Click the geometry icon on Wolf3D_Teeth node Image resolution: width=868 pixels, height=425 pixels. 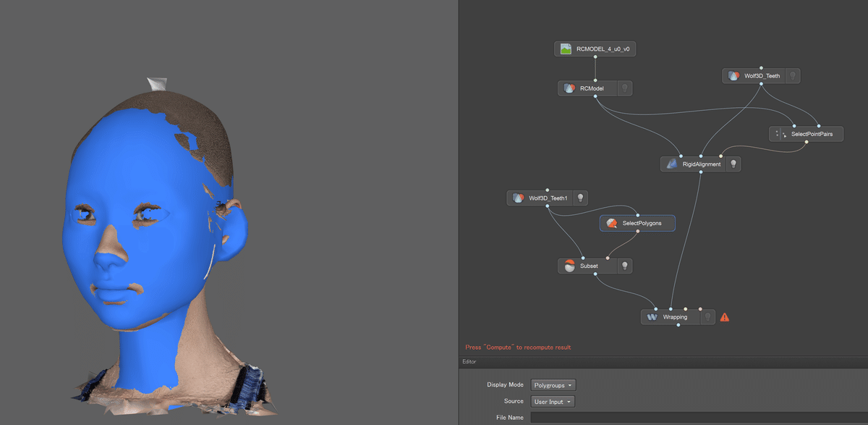[733, 75]
